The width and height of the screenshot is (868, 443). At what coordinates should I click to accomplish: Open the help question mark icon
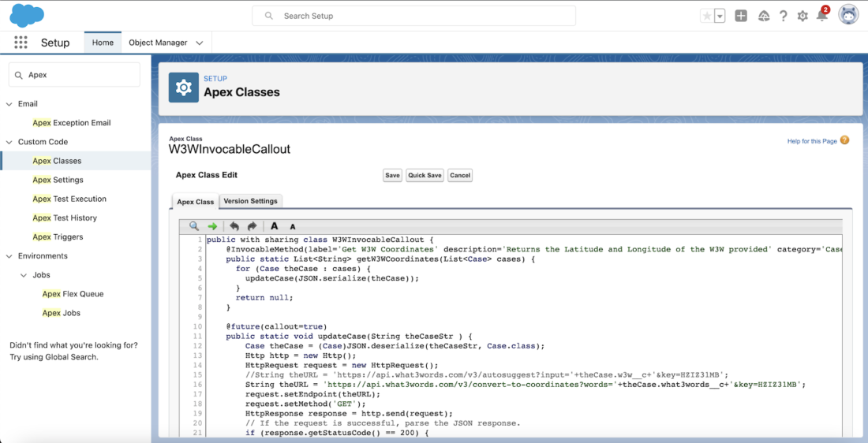(x=783, y=16)
